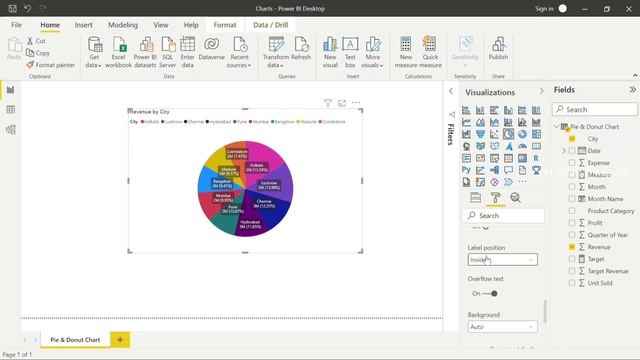Check the Unit Sold field
Screen dimensions: 640x360
click(x=572, y=283)
